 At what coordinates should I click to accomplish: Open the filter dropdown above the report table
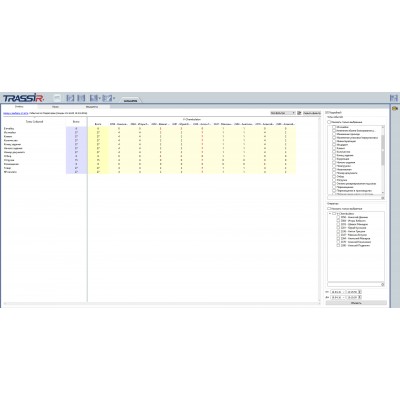click(x=283, y=113)
